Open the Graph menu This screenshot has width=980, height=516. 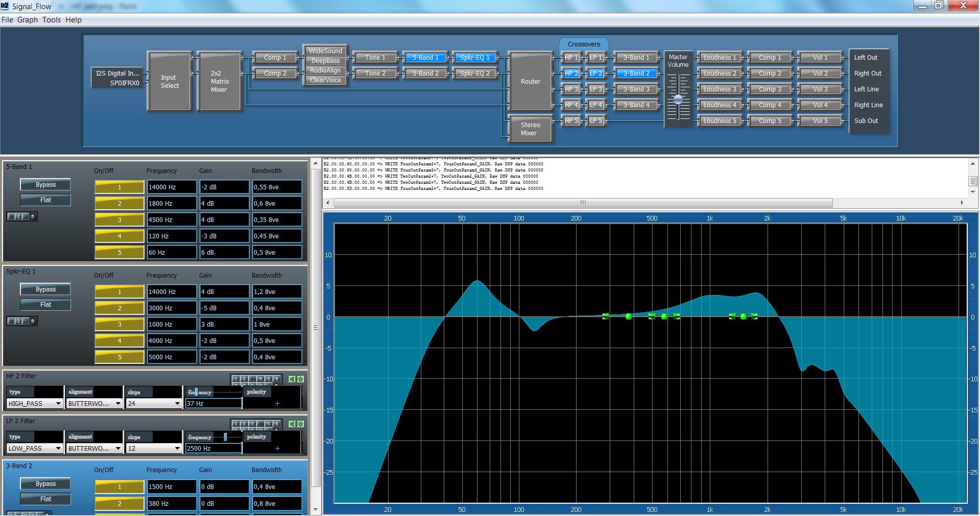[28, 20]
